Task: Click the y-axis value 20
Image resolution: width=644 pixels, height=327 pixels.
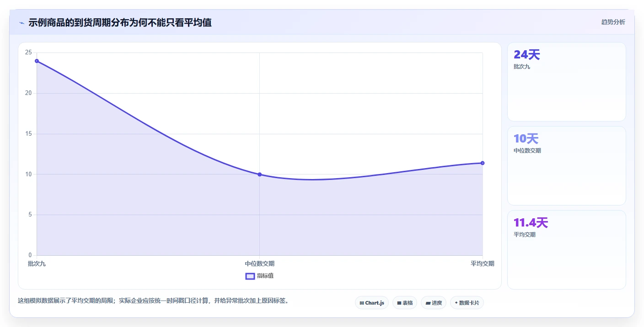Action: click(28, 93)
